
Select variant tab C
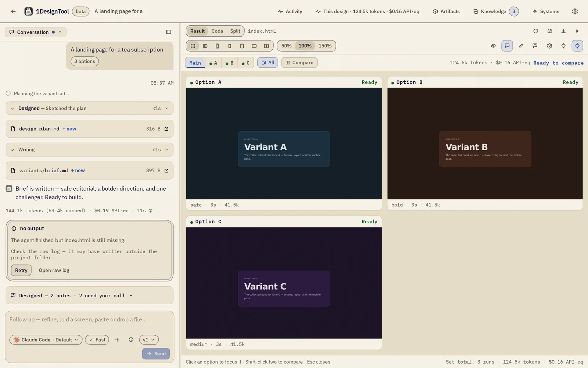tap(245, 63)
